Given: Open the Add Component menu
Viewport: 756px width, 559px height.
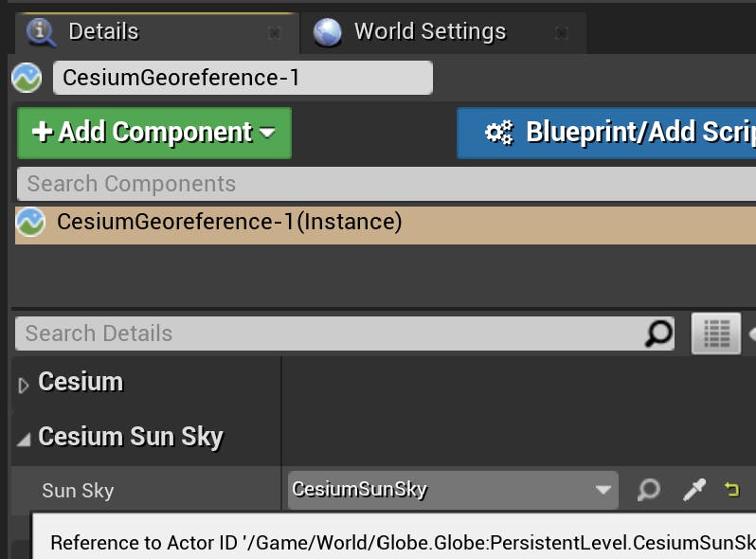Looking at the screenshot, I should coord(154,133).
